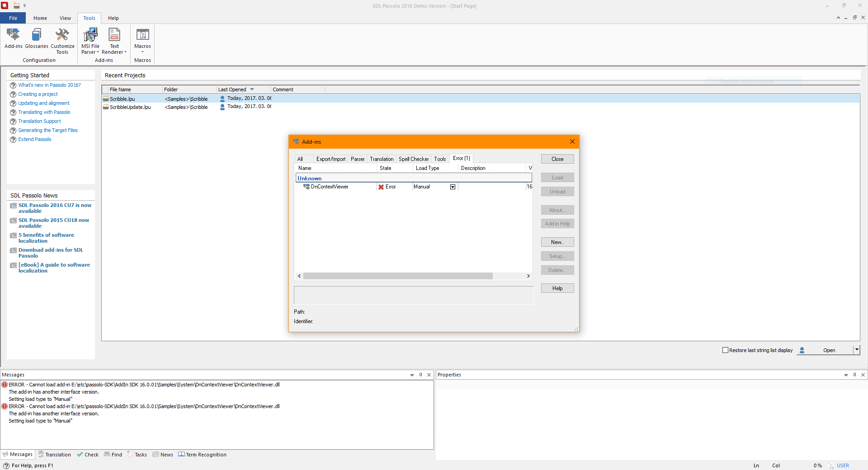Switch to the View ribbon tab
The width and height of the screenshot is (868, 470).
pos(65,18)
